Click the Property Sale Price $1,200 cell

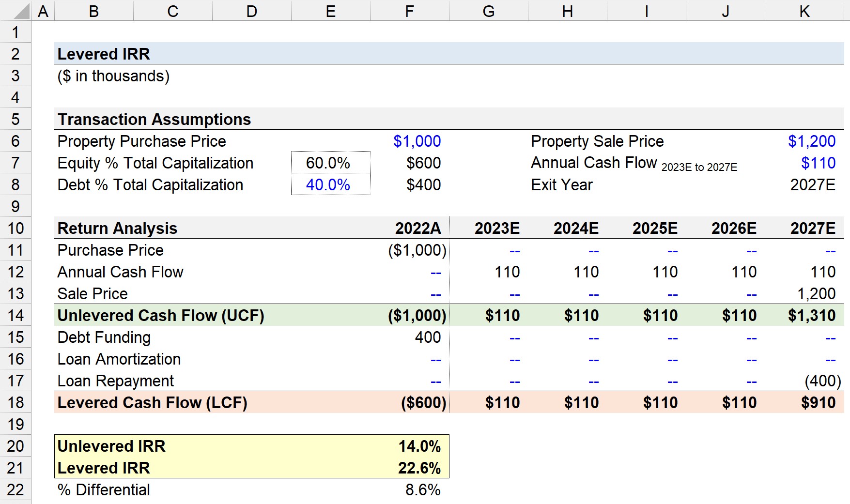tap(804, 141)
